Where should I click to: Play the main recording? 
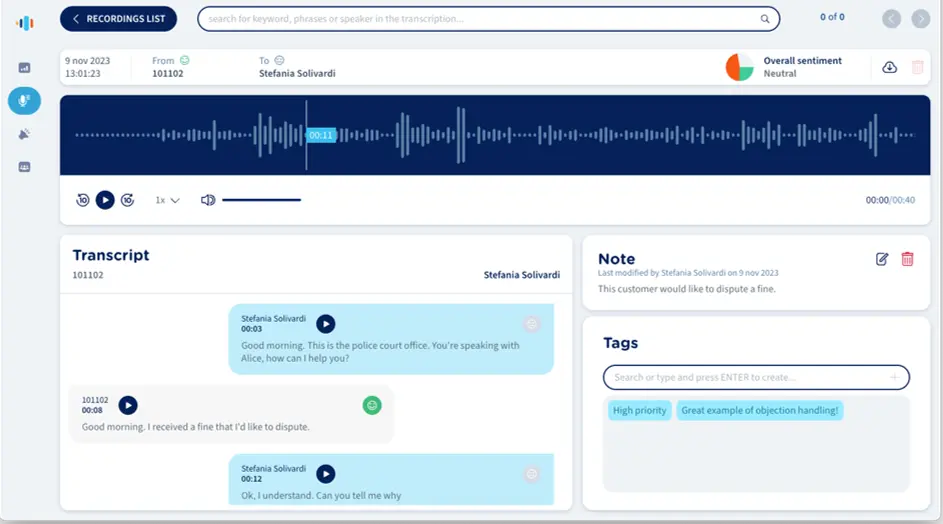(x=105, y=200)
